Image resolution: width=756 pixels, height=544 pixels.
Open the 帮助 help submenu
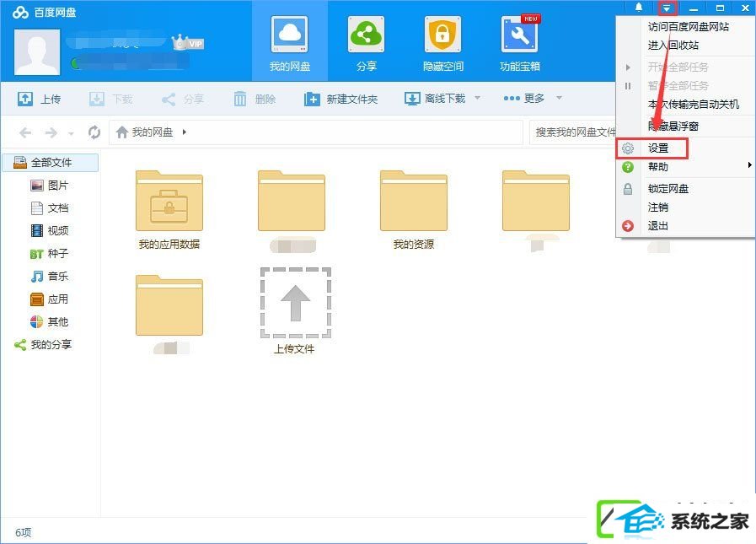[x=685, y=166]
